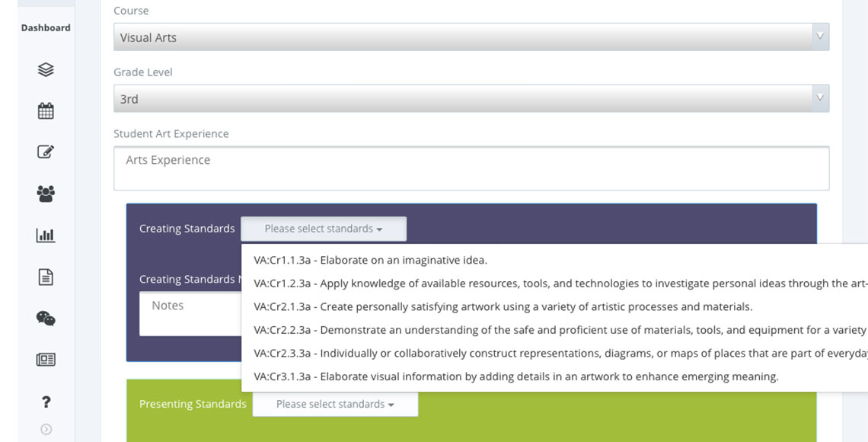Open the Grade Level dropdown

471,98
